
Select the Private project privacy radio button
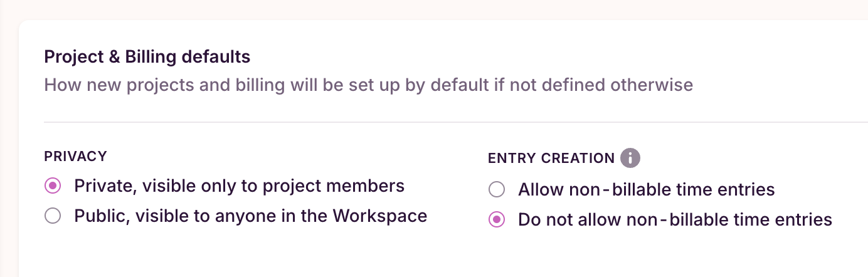53,186
